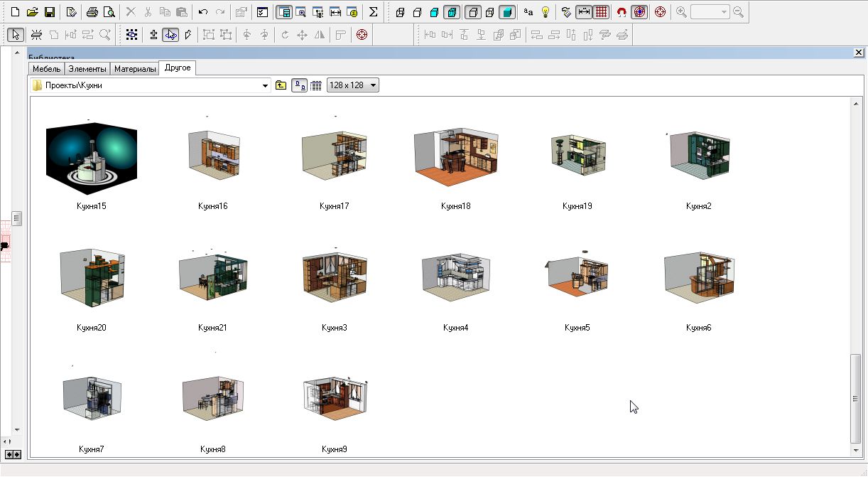Select the arrow pointer tool

pos(16,34)
